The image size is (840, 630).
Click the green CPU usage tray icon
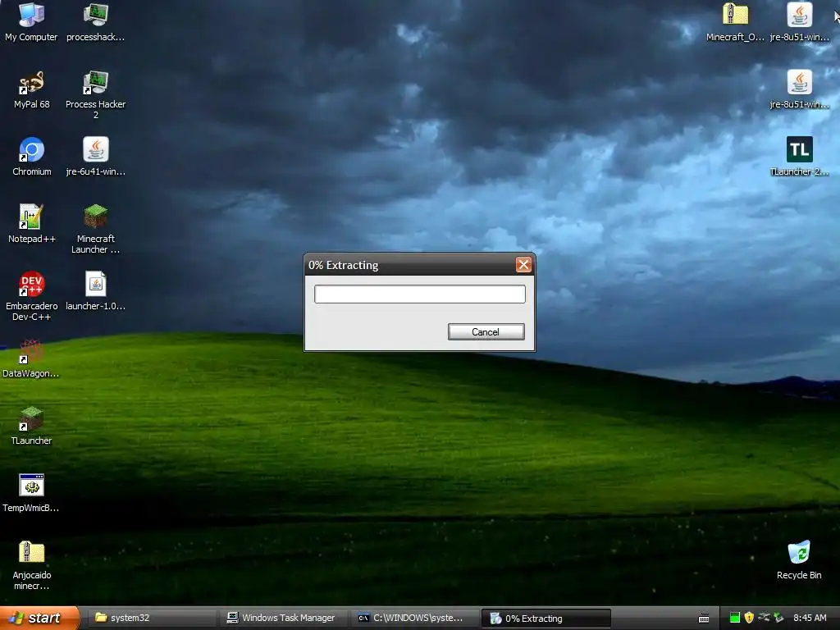[x=734, y=618]
